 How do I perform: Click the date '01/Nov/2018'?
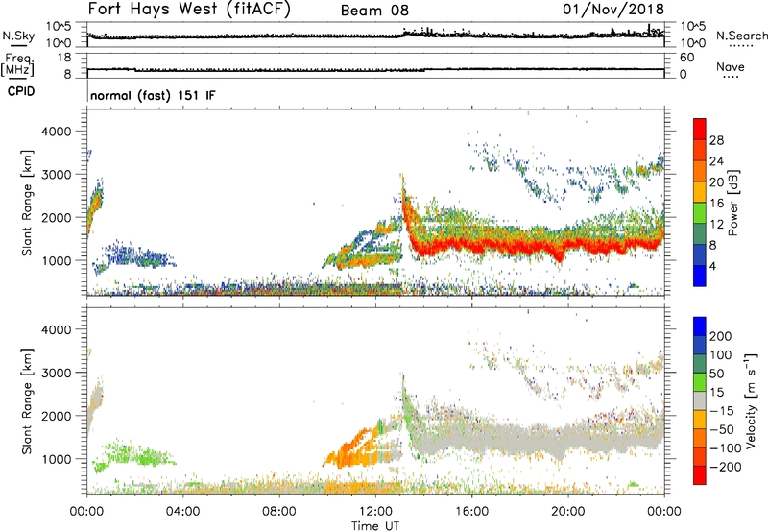coord(613,10)
